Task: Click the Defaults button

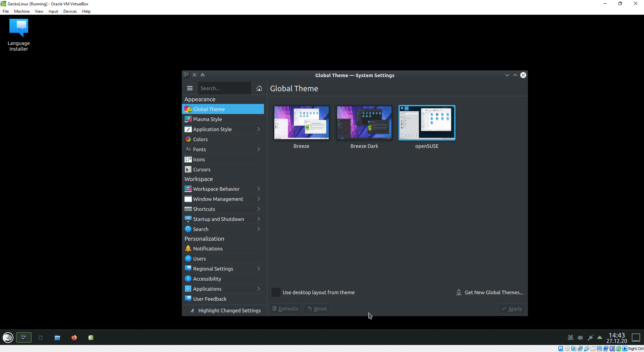Action: tap(285, 308)
